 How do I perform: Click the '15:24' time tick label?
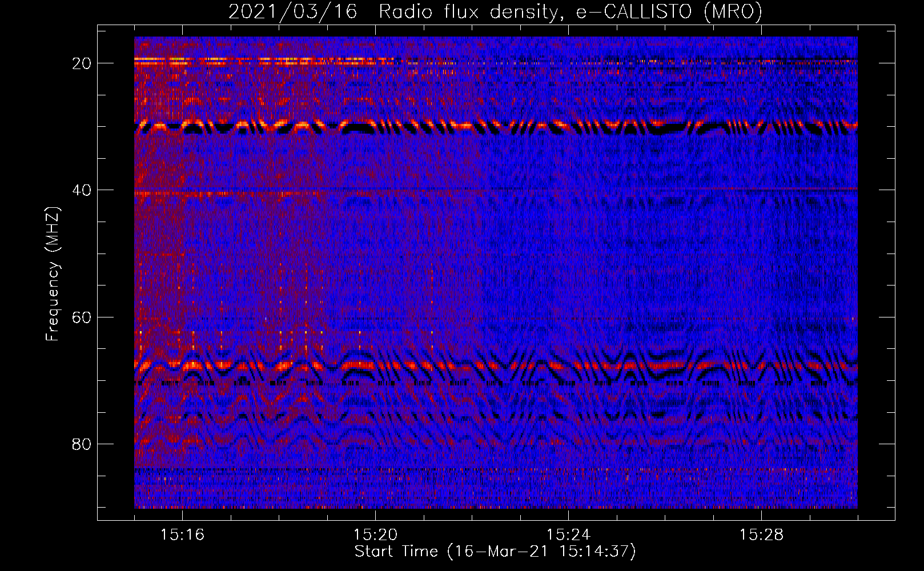click(568, 534)
